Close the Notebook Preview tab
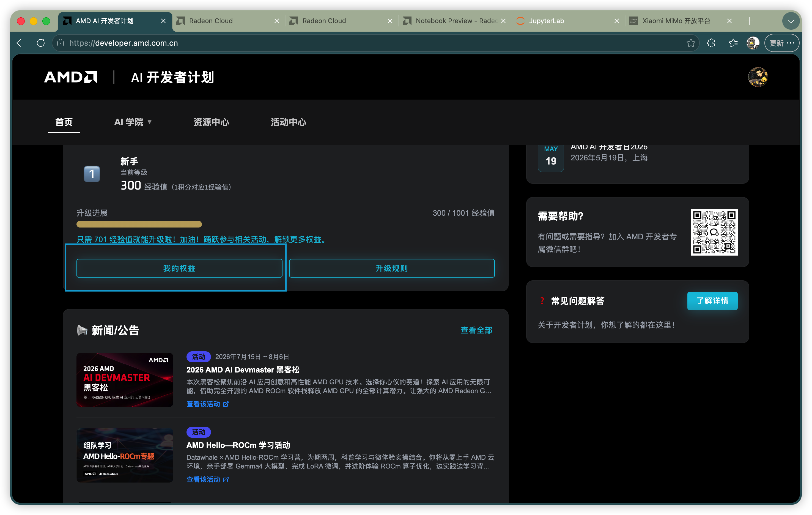This screenshot has width=812, height=515. [x=503, y=21]
